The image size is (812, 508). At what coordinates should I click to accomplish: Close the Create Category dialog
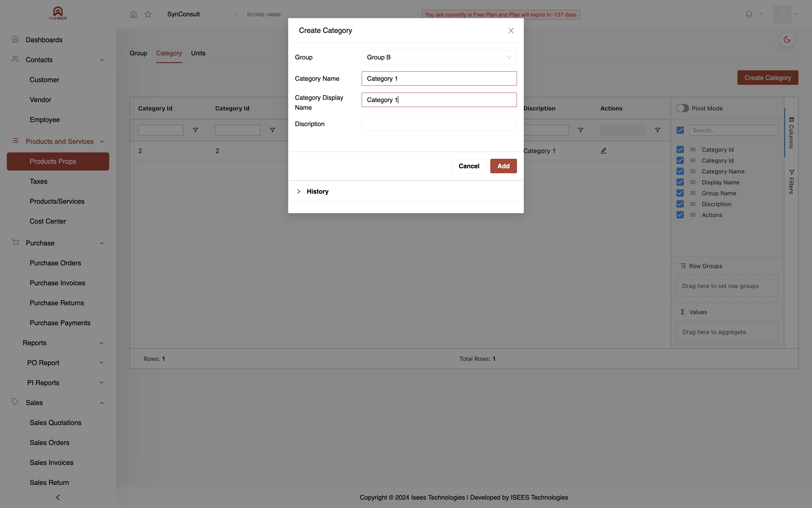(x=511, y=31)
